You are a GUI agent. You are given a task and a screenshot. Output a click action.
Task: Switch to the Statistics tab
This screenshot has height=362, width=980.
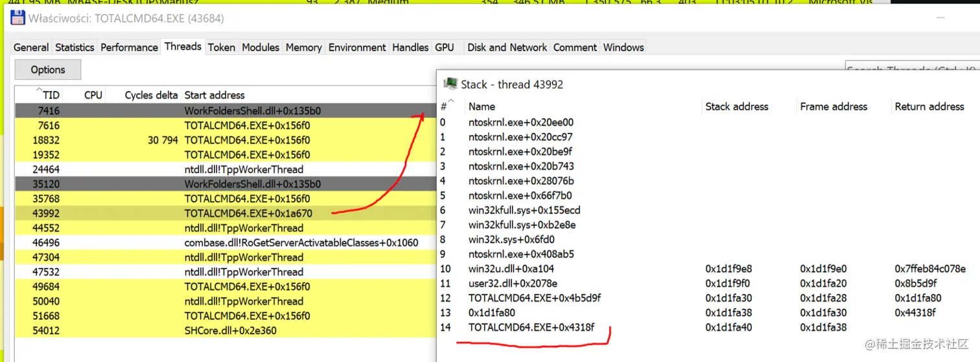click(75, 47)
